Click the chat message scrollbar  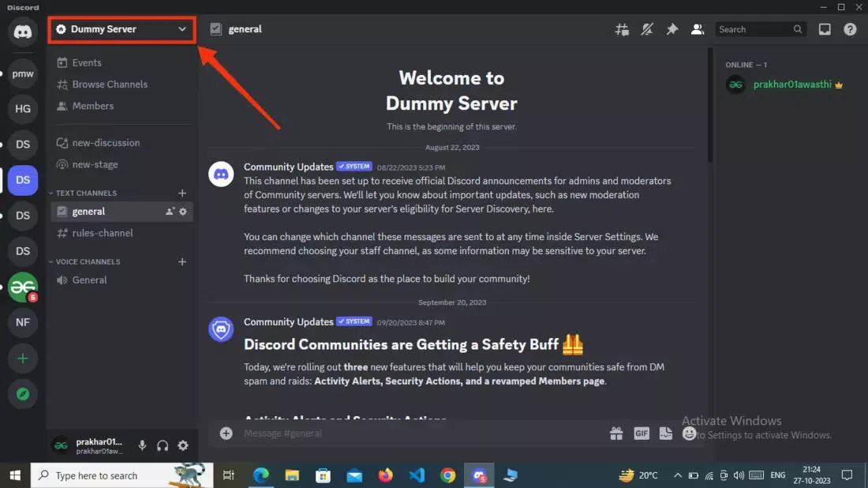[709, 105]
